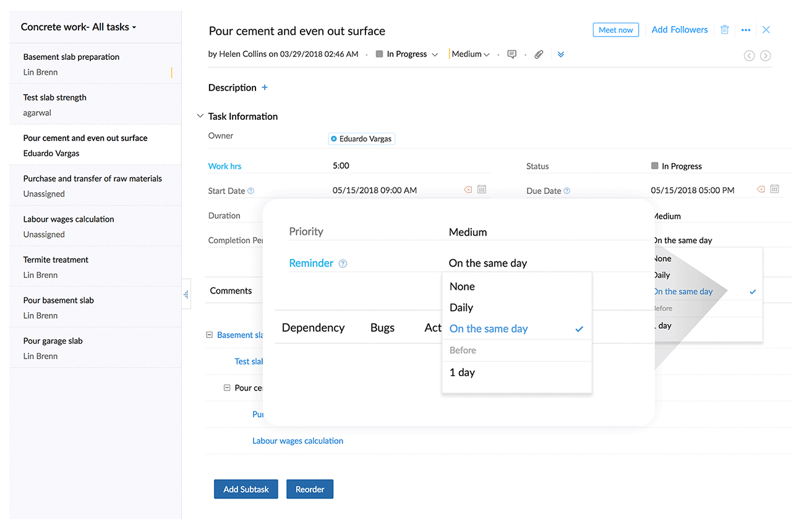
Task: Collapse the Basement slab subtask tree node
Action: coord(209,335)
